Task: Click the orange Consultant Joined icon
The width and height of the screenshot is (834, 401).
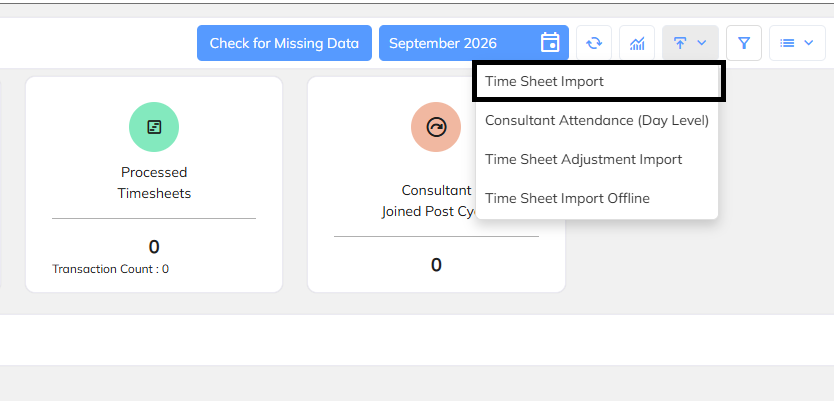Action: 436,127
